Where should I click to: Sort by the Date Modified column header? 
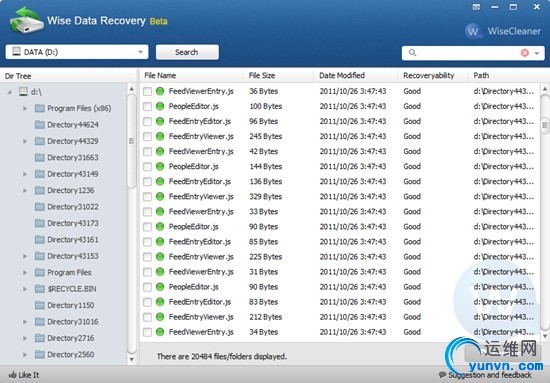(x=356, y=75)
